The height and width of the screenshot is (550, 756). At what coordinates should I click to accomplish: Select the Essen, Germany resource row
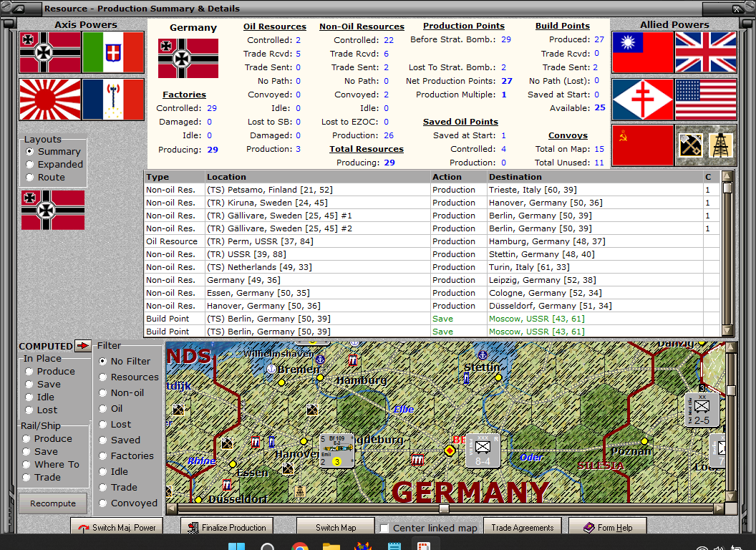432,293
